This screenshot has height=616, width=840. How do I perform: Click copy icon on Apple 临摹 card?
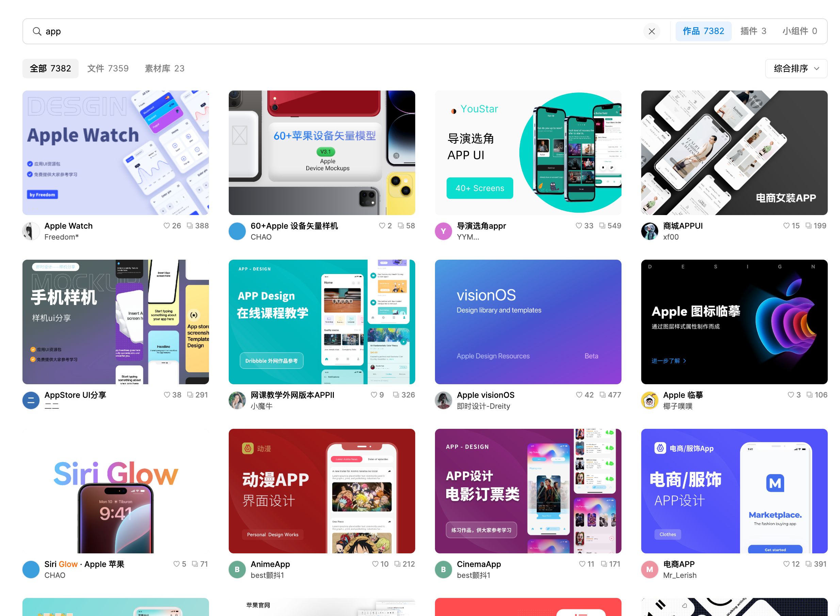click(x=809, y=394)
